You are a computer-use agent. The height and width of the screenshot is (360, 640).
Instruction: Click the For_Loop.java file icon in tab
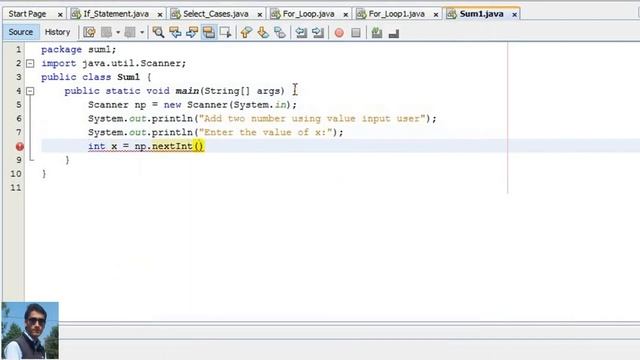[x=276, y=14]
